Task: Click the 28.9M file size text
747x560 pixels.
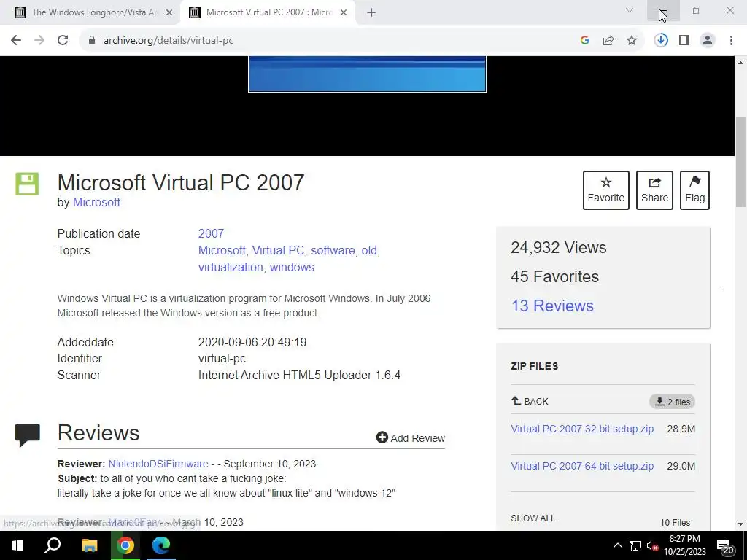Action: (x=681, y=429)
